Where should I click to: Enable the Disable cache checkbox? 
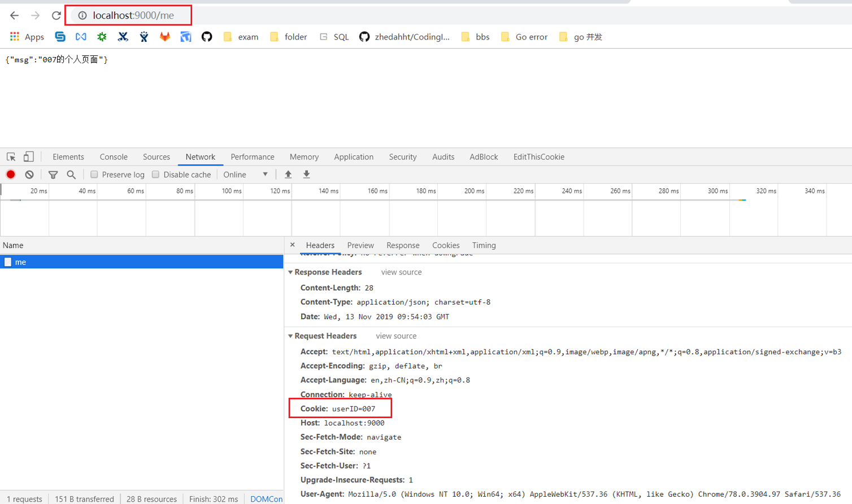[156, 175]
